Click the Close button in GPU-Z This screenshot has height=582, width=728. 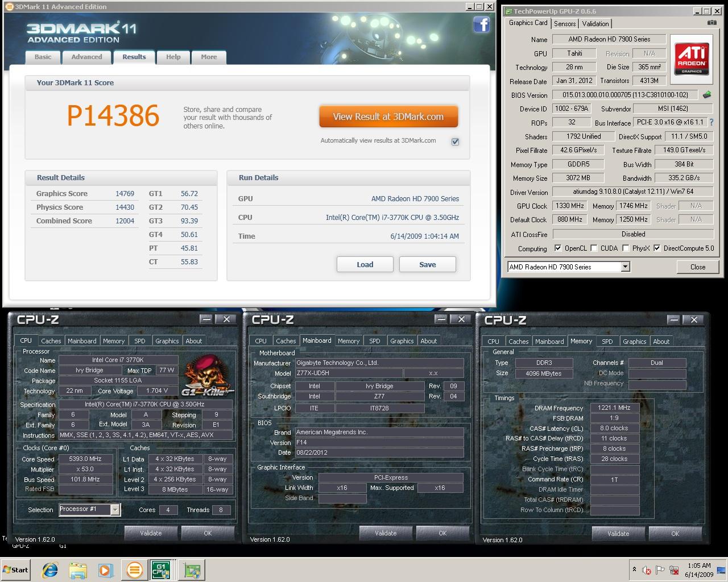click(x=698, y=267)
